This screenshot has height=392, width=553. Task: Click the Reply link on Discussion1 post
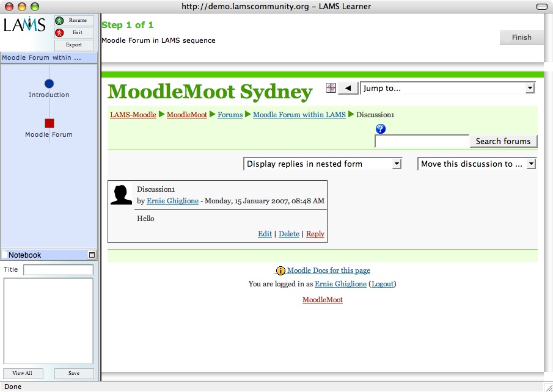pos(315,234)
